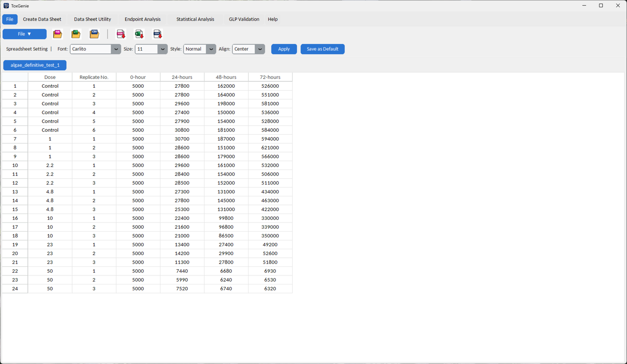Open the File menu tab
This screenshot has width=627, height=364.
tap(10, 19)
